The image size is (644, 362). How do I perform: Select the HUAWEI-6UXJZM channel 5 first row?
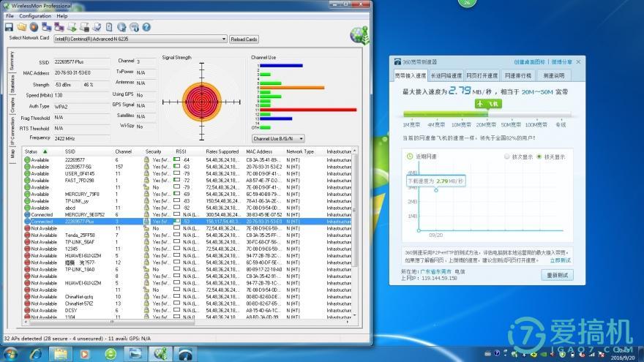click(x=187, y=256)
